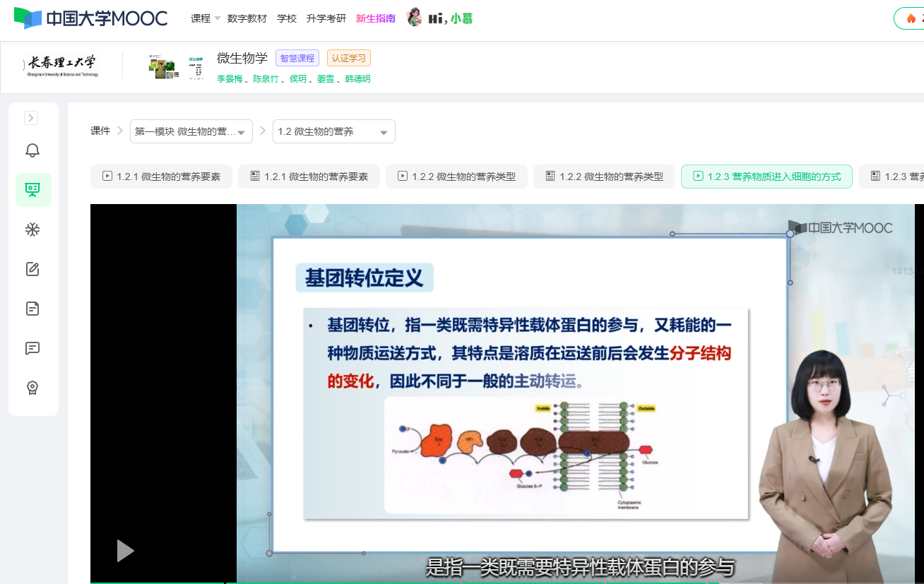Click the course thumbnail image beside 微生物学
This screenshot has width=924, height=584.
(x=165, y=66)
